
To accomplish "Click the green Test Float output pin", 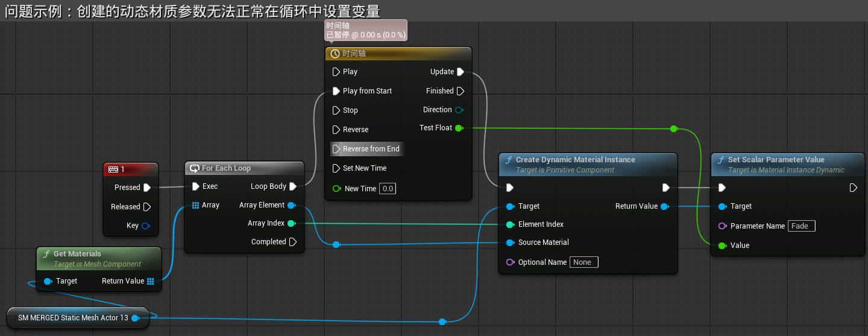I will (x=459, y=128).
